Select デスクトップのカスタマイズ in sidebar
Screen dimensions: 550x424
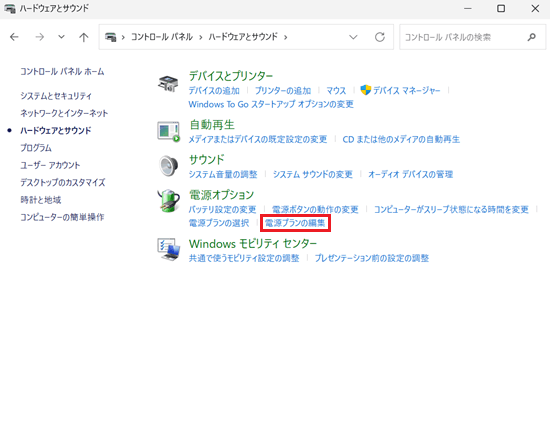pos(62,182)
